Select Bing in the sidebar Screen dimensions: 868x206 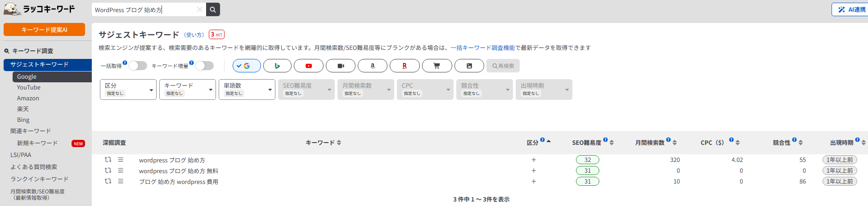click(23, 120)
